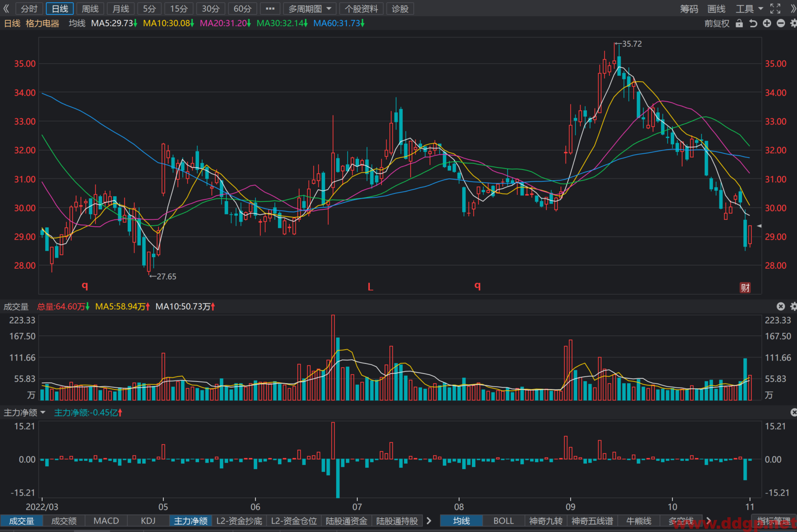Viewport: 797px width, 532px height.
Task: Toggle fullscreen chart view
Action: tap(775, 8)
